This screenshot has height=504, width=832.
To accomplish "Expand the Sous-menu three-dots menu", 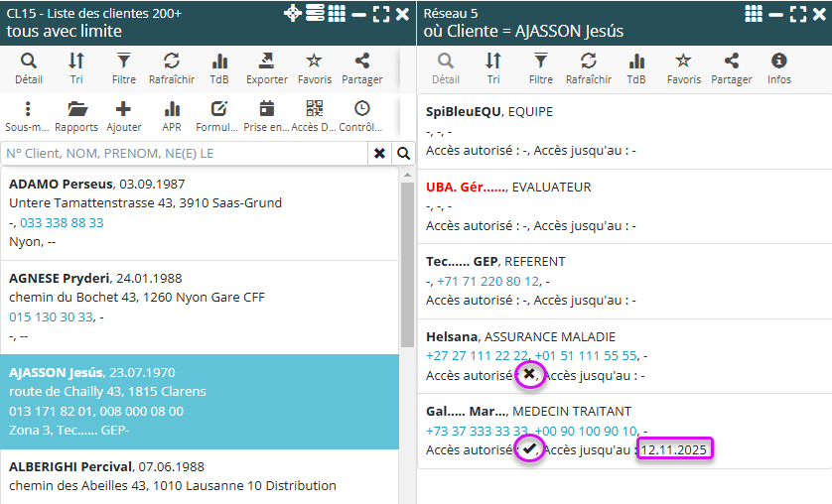I will click(x=28, y=116).
